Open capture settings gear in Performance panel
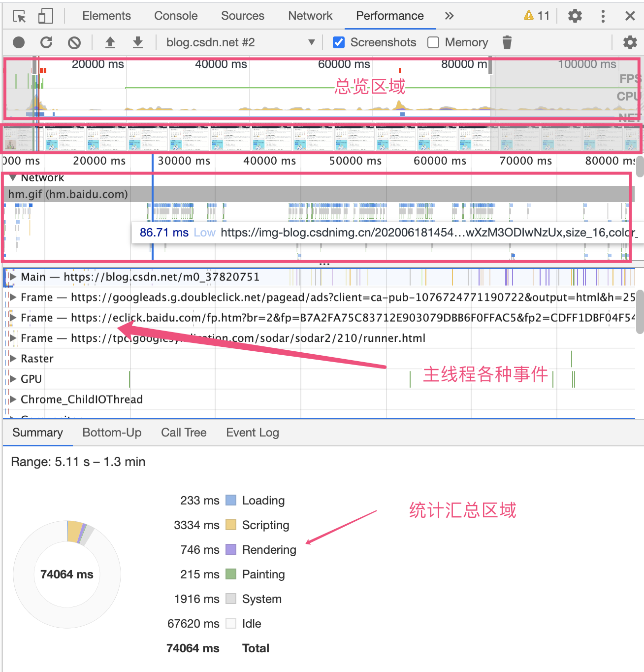The image size is (644, 672). coord(630,42)
